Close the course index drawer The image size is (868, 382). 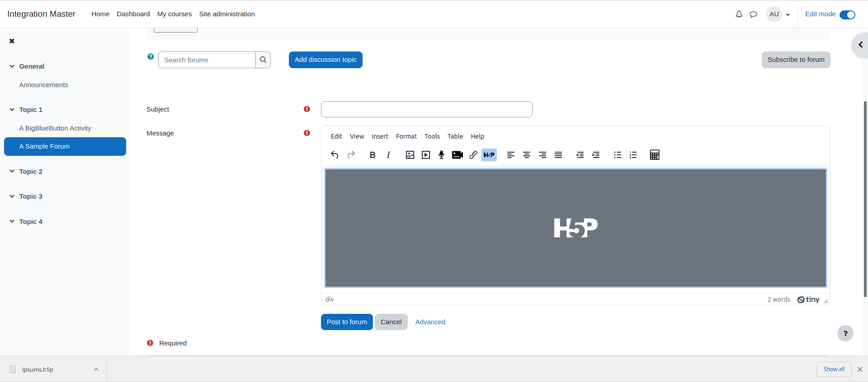12,41
